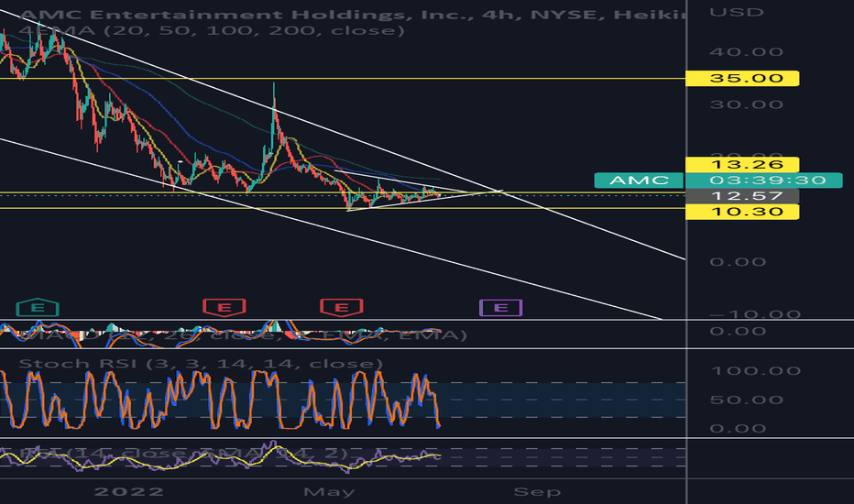Open the MACD indicator legend
The width and height of the screenshot is (854, 504).
[243, 334]
